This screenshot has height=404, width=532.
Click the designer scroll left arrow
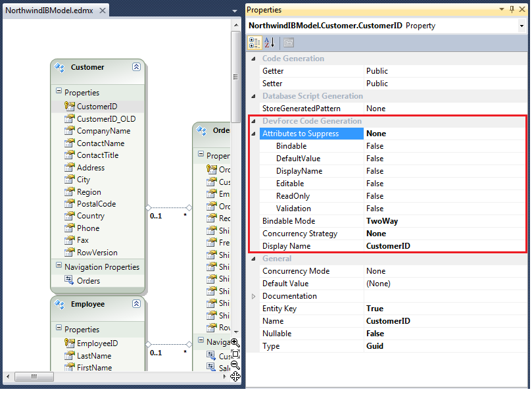(8, 376)
